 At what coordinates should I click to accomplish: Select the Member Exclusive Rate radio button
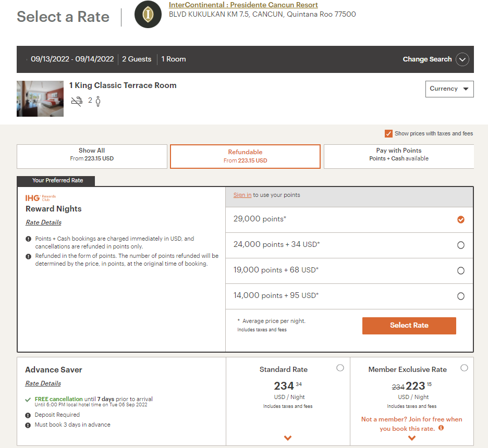[464, 368]
